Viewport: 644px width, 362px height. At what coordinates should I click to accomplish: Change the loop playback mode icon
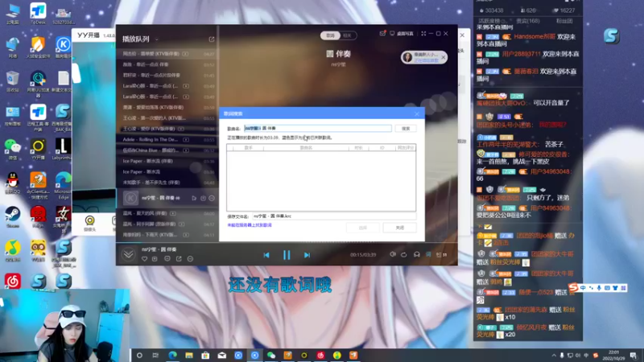click(x=404, y=254)
